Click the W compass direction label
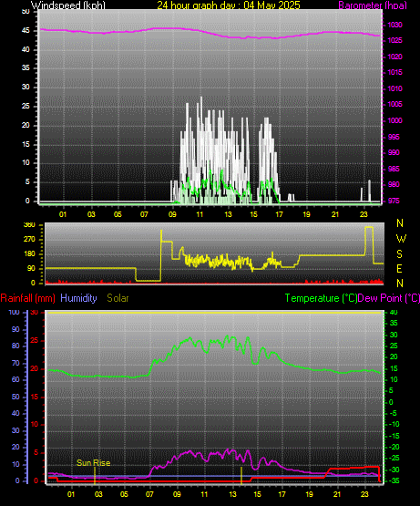 (401, 239)
